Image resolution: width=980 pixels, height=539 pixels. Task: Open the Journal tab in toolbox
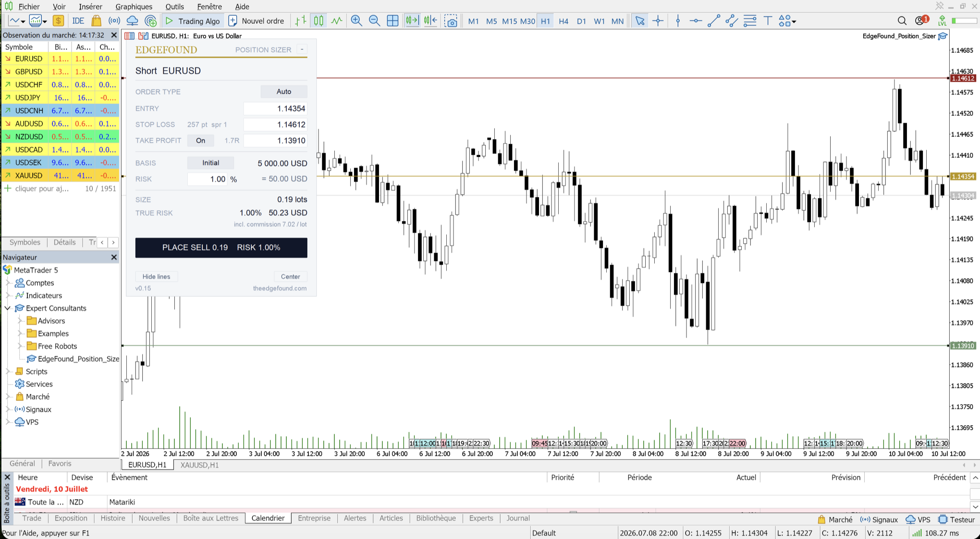click(518, 518)
